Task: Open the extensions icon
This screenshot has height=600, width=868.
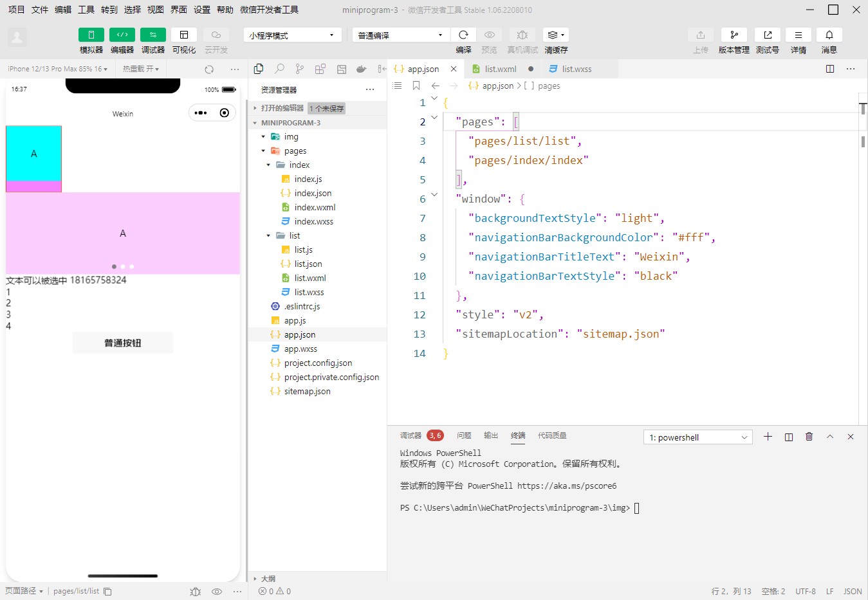Action: tap(320, 69)
